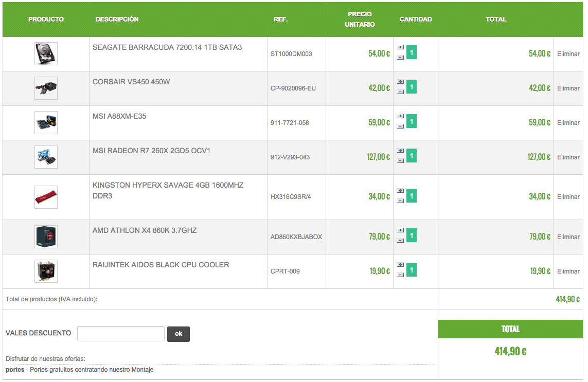Select quantity box of Kingston HyperX row

412,196
